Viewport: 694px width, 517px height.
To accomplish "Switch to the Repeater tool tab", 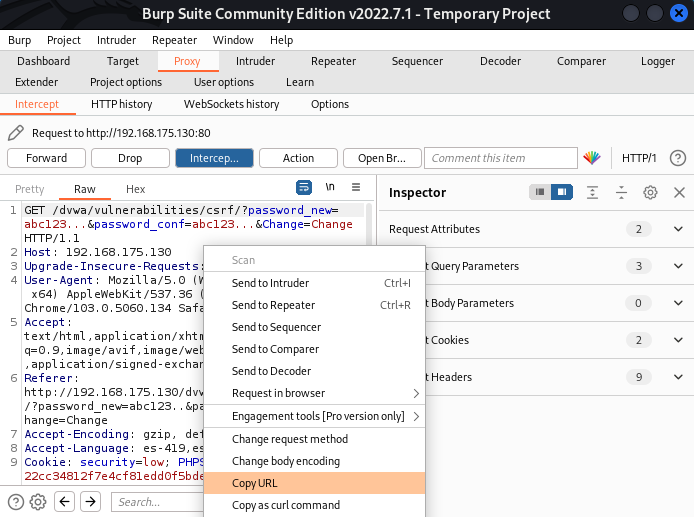I will coord(333,61).
